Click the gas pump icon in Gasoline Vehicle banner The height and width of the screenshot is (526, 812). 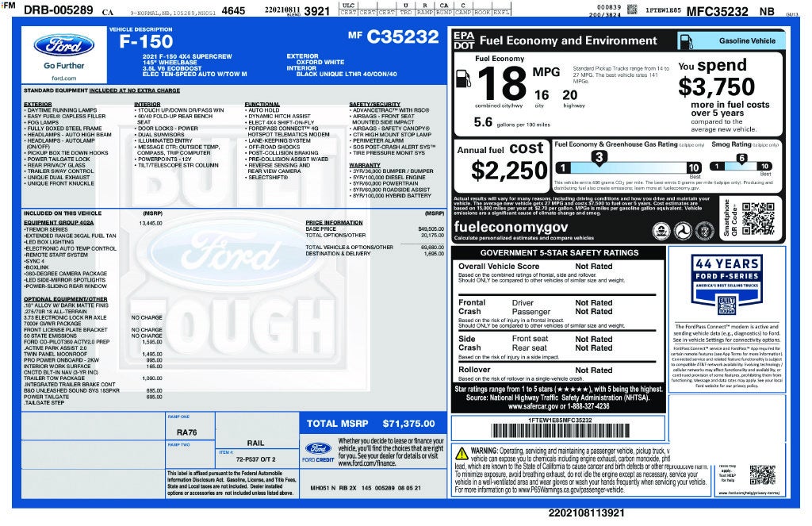coord(686,41)
